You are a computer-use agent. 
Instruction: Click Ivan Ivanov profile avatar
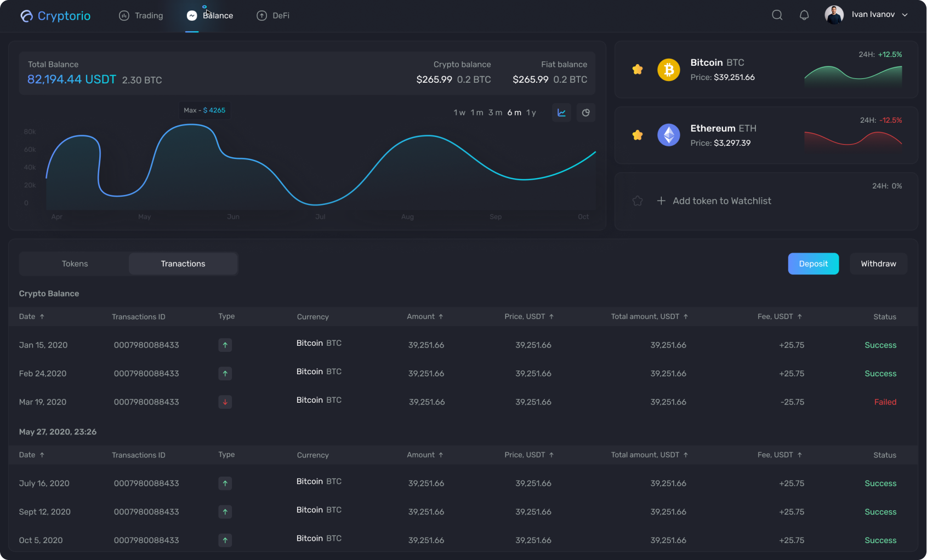834,15
